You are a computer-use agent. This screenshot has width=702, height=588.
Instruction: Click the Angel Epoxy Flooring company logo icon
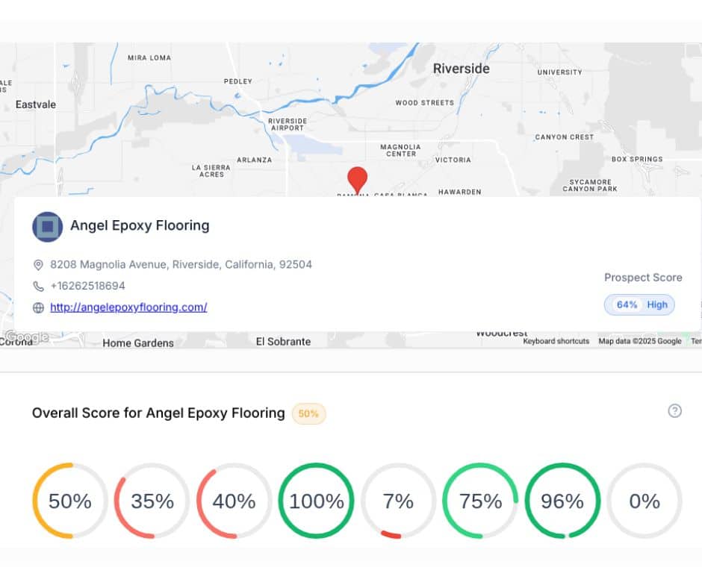(x=47, y=226)
